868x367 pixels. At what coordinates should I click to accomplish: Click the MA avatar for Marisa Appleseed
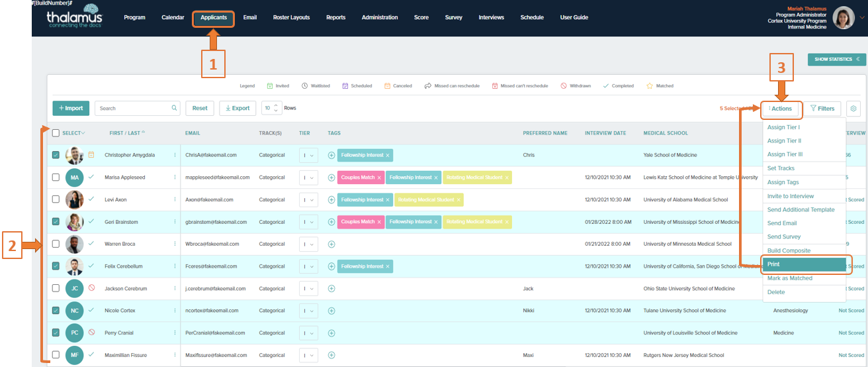tap(75, 178)
